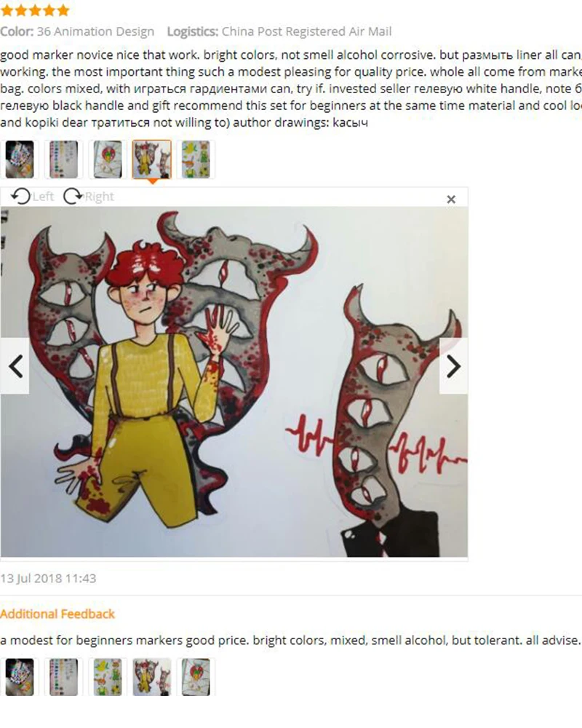Image resolution: width=582 pixels, height=728 pixels.
Task: Go to the next review photo
Action: click(453, 366)
